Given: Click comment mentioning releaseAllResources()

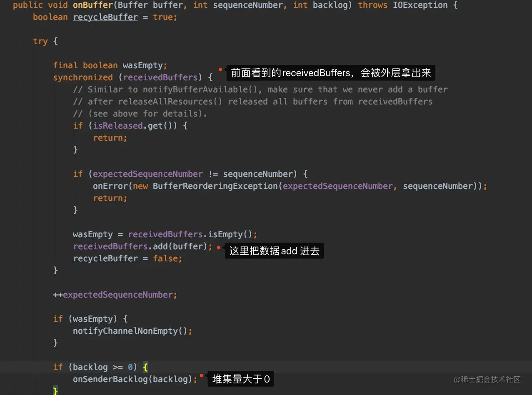Looking at the screenshot, I should [x=253, y=102].
